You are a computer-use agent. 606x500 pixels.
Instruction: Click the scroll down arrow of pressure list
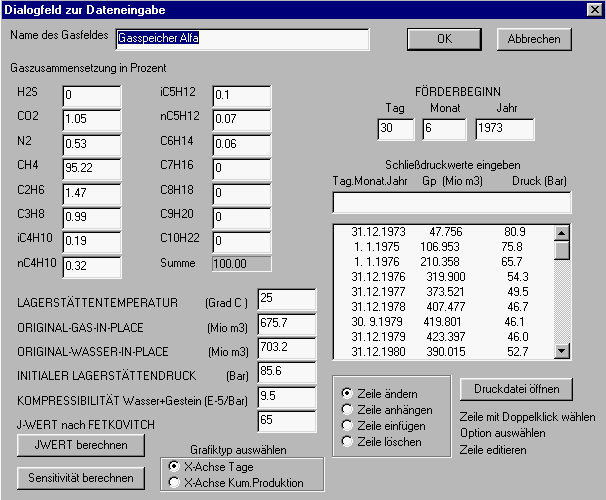coord(562,351)
